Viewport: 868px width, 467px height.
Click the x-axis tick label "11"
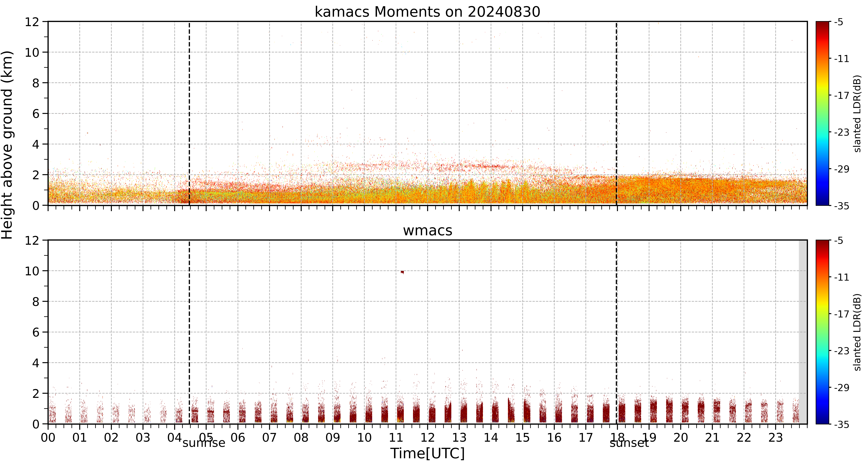[396, 438]
